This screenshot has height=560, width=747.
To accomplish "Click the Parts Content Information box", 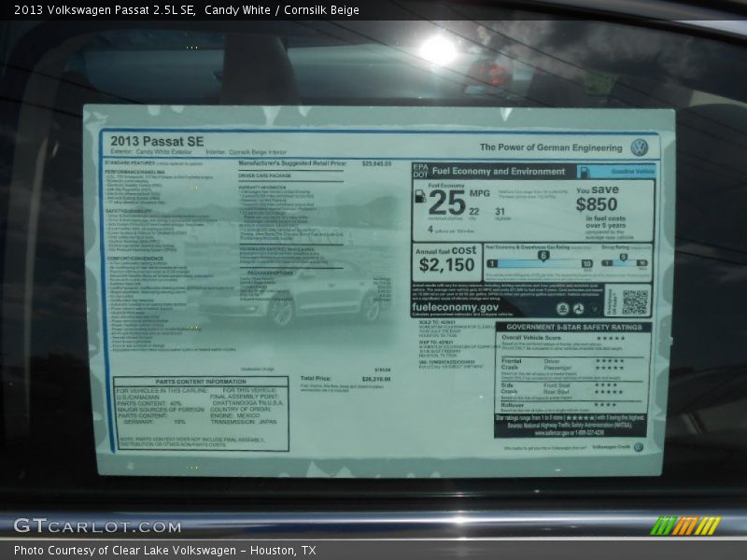I will pos(201,413).
